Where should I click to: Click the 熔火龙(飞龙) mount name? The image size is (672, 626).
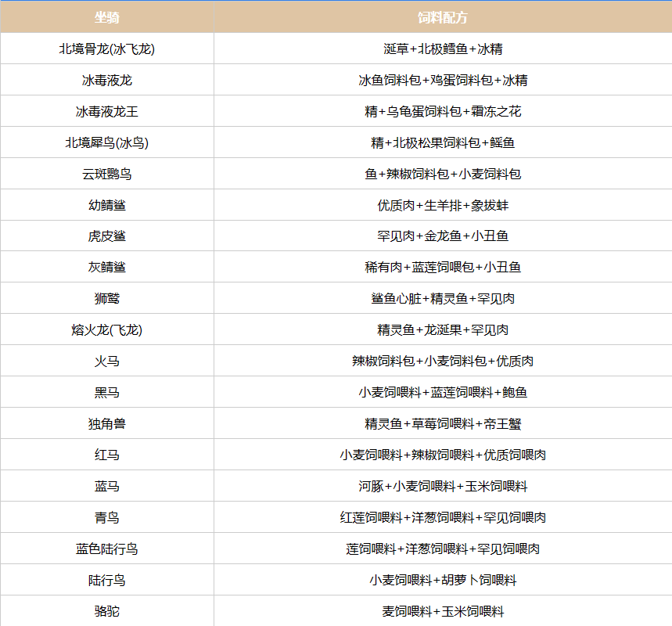click(106, 329)
